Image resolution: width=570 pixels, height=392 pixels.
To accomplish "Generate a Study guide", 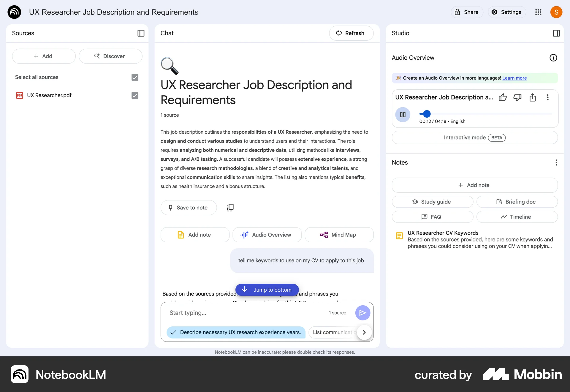I will (x=432, y=202).
